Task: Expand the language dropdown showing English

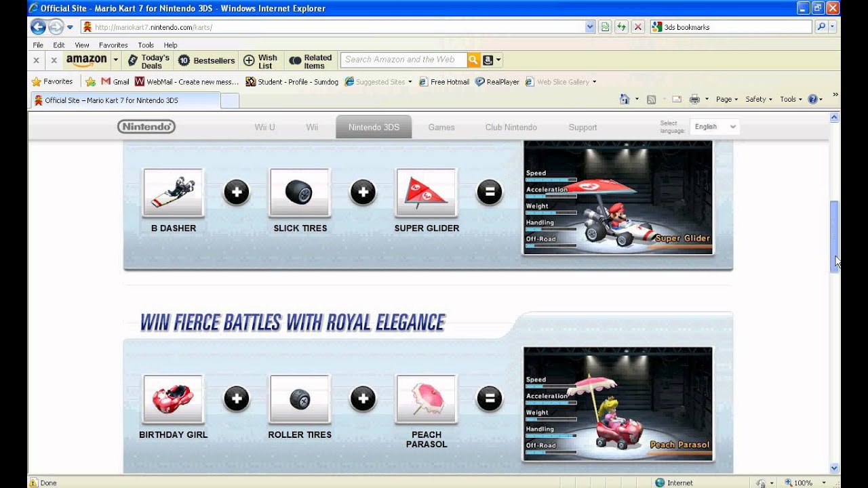Action: (x=715, y=127)
